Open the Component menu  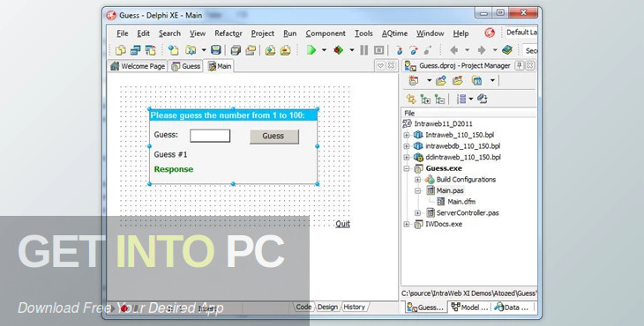tap(326, 33)
